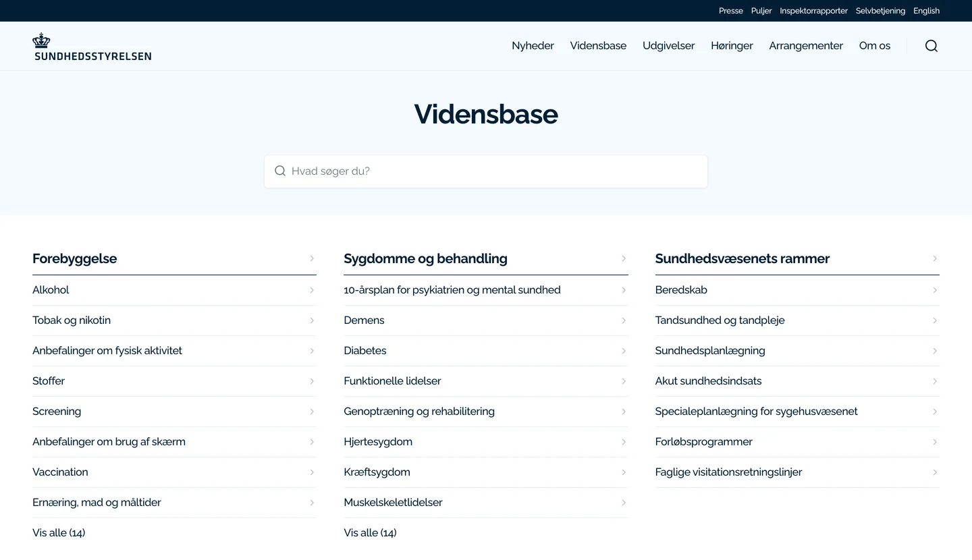Click the Puljer link in top bar
This screenshot has height=560, width=972.
coord(761,11)
